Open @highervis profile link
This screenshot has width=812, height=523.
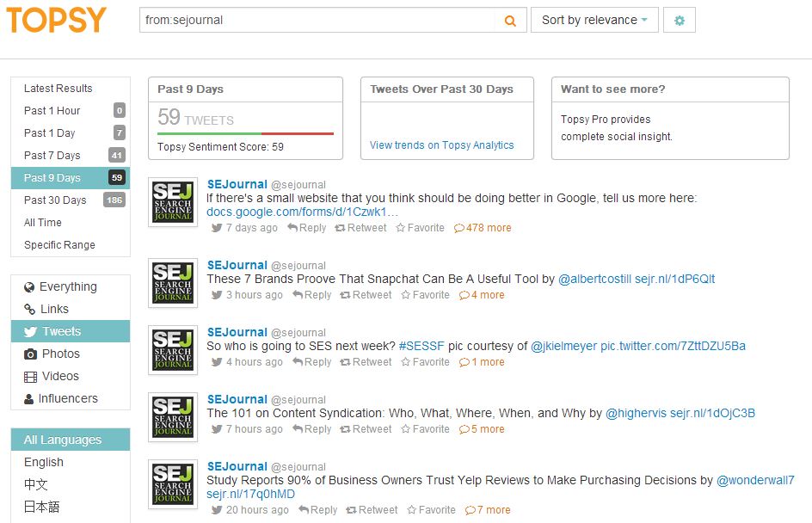coord(636,413)
